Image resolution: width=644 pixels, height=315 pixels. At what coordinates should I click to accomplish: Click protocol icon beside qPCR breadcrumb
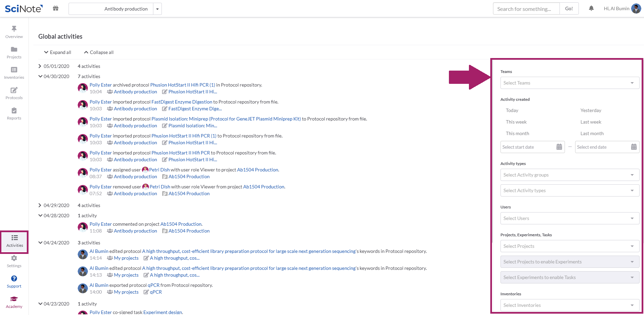146,292
